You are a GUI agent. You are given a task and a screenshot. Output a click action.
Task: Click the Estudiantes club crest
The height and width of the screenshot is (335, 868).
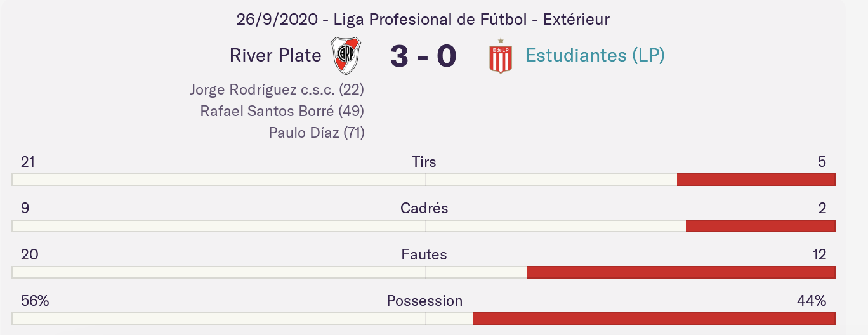tap(501, 56)
